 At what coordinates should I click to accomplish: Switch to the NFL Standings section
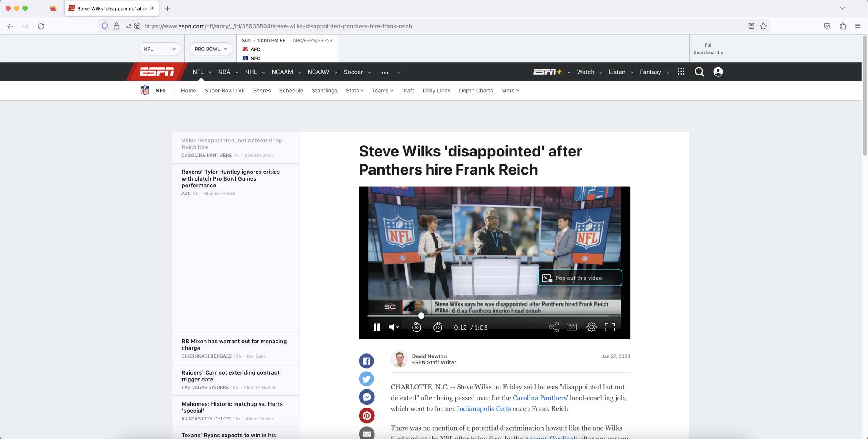pyautogui.click(x=324, y=90)
